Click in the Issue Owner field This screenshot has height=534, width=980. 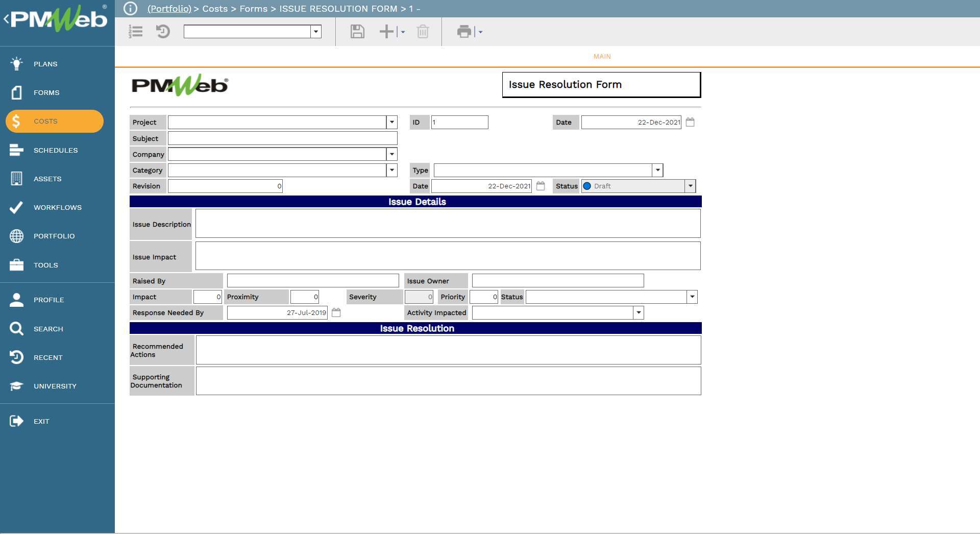[558, 280]
